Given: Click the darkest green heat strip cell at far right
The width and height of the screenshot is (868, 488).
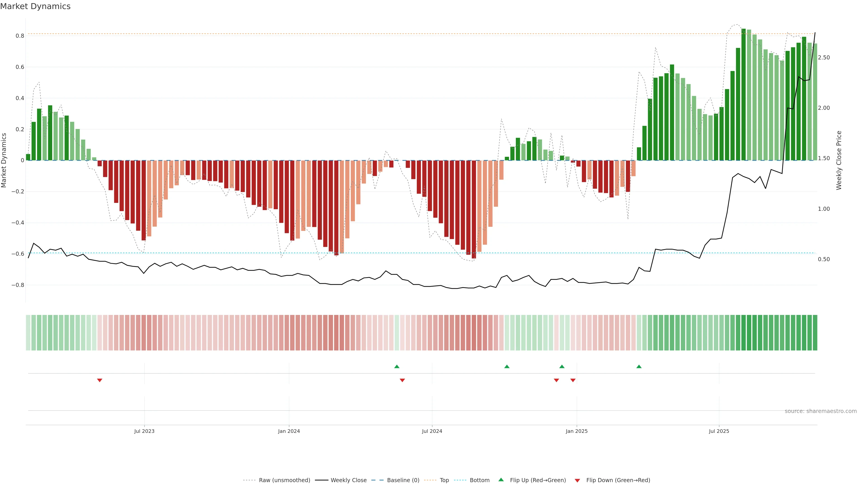Looking at the screenshot, I should point(815,332).
